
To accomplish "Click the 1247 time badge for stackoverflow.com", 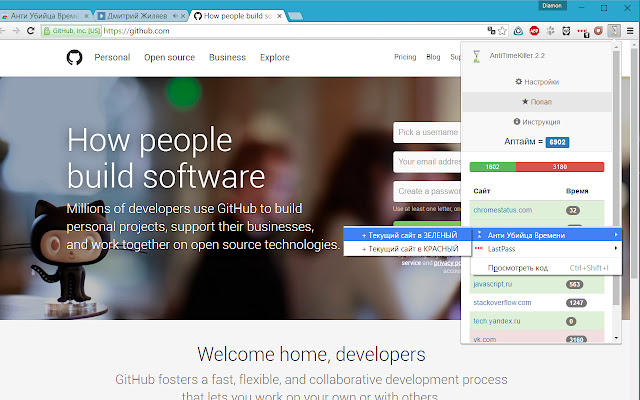I will point(576,303).
